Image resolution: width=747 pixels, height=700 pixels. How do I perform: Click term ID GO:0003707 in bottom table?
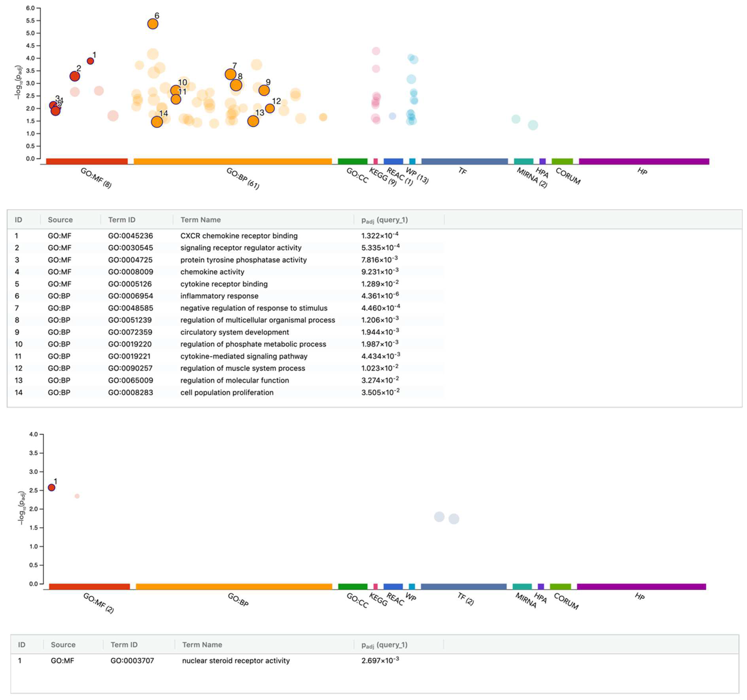(132, 660)
